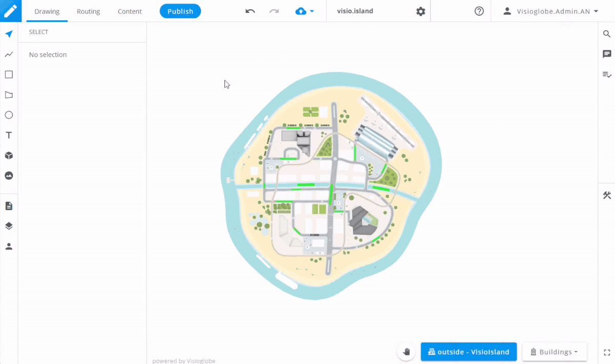Viewport: 615px width, 364px height.
Task: Open the search panel on right
Action: pos(607,34)
